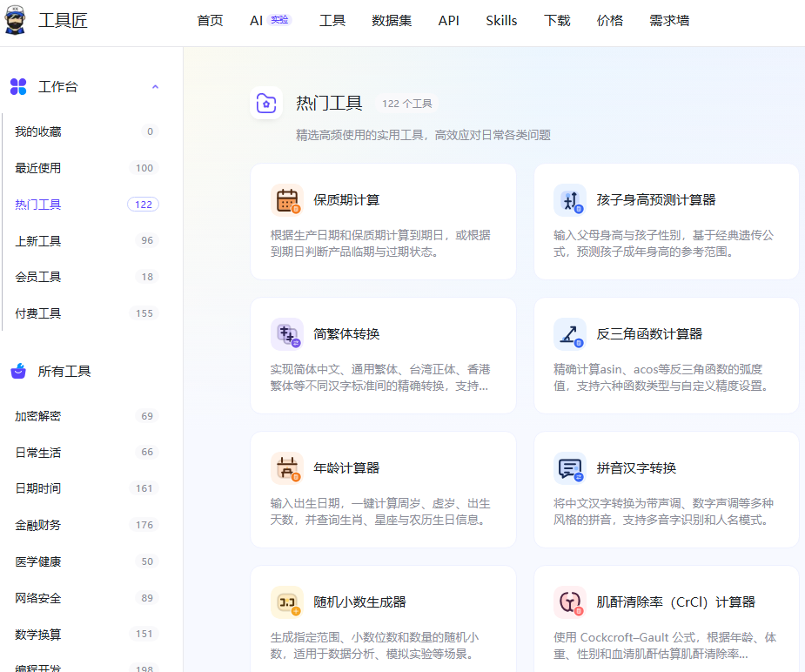Open the 需求墙 navigation item
The width and height of the screenshot is (805, 672).
[x=669, y=21]
